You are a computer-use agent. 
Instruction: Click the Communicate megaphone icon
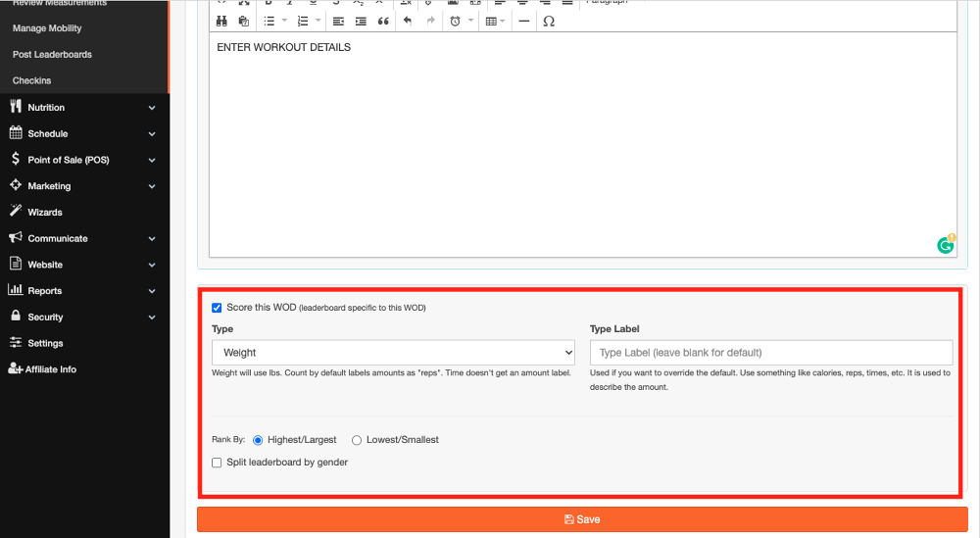pyautogui.click(x=16, y=237)
